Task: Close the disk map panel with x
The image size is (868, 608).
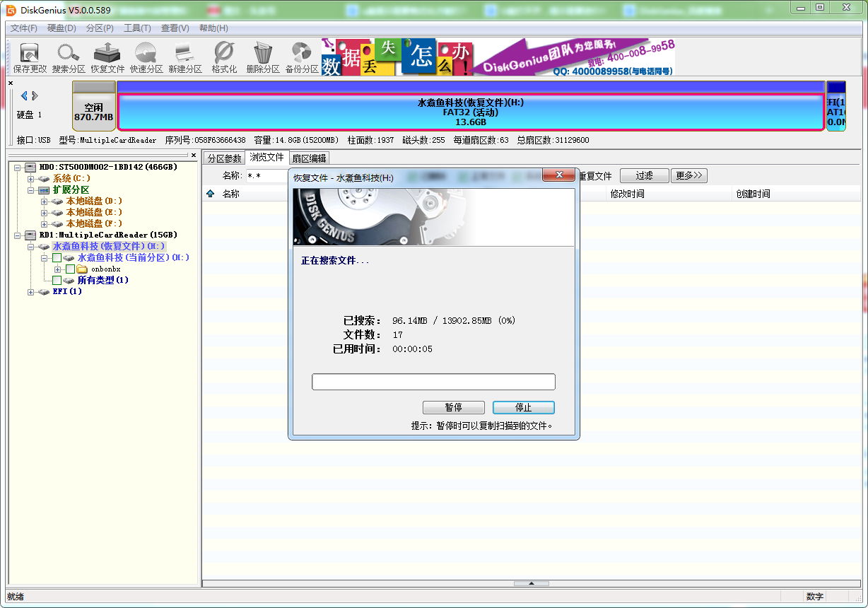Action: (x=11, y=83)
